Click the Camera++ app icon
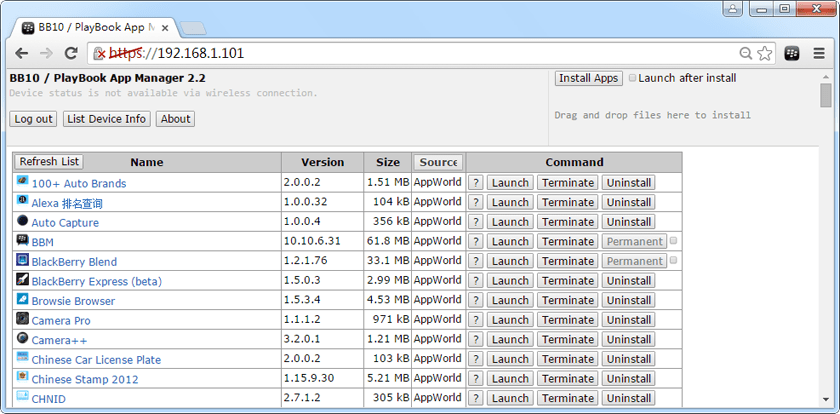The width and height of the screenshot is (840, 414). click(x=22, y=337)
